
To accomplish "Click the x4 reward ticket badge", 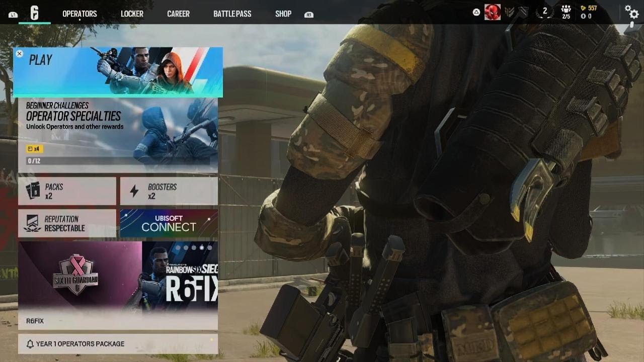I will point(33,149).
